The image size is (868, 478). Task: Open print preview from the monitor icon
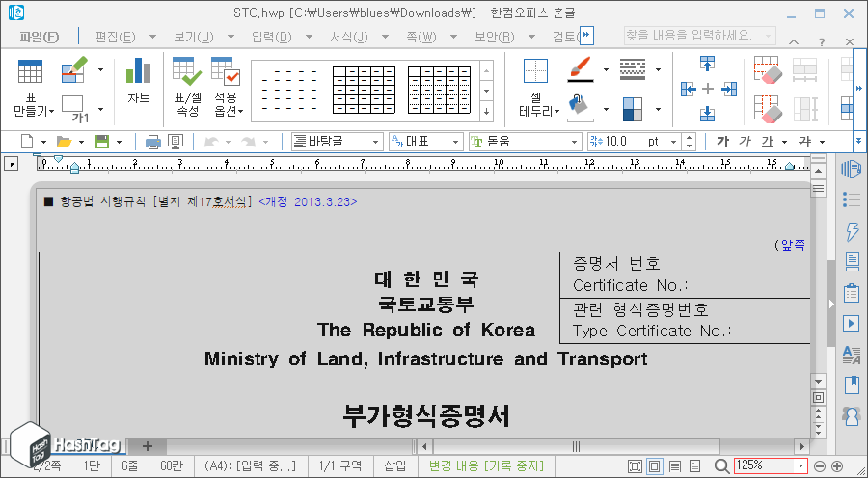click(x=176, y=142)
